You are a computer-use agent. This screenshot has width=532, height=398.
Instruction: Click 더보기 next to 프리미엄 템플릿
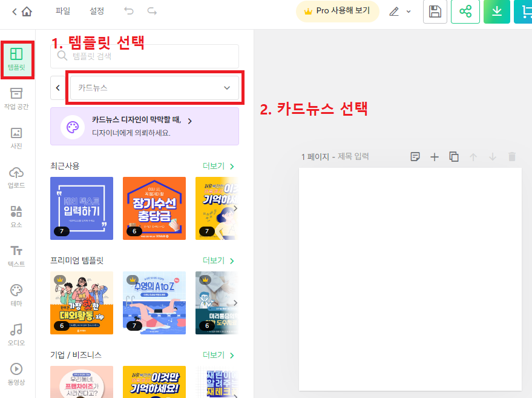(218, 260)
